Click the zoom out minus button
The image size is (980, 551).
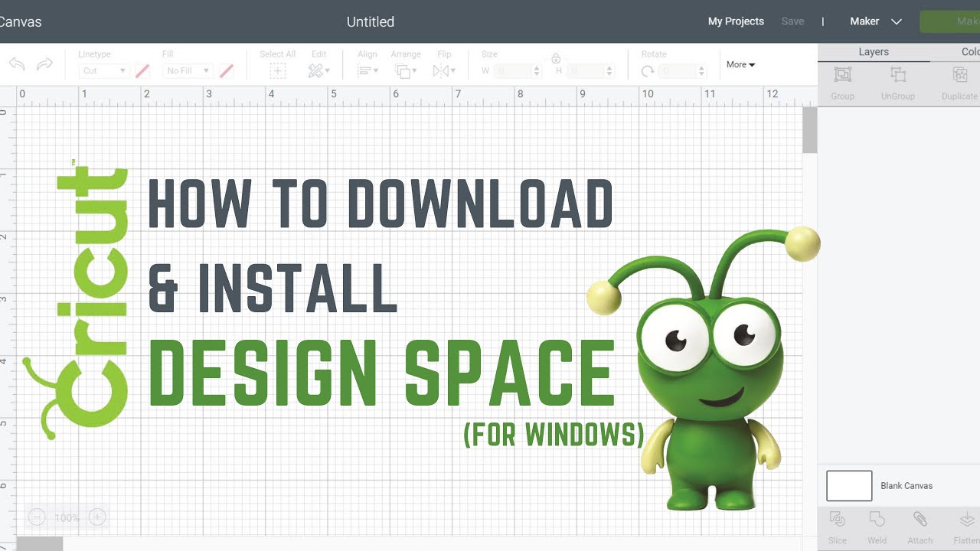[x=36, y=518]
